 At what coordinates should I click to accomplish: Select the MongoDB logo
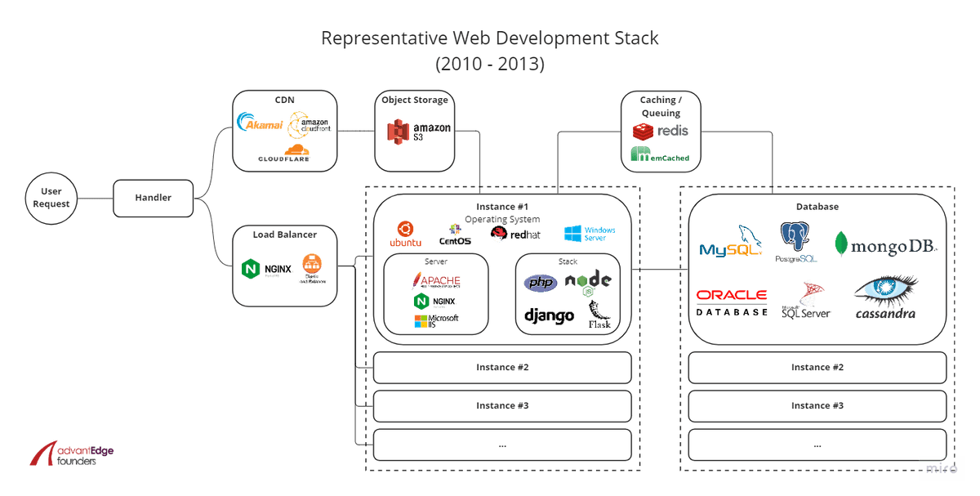point(886,244)
